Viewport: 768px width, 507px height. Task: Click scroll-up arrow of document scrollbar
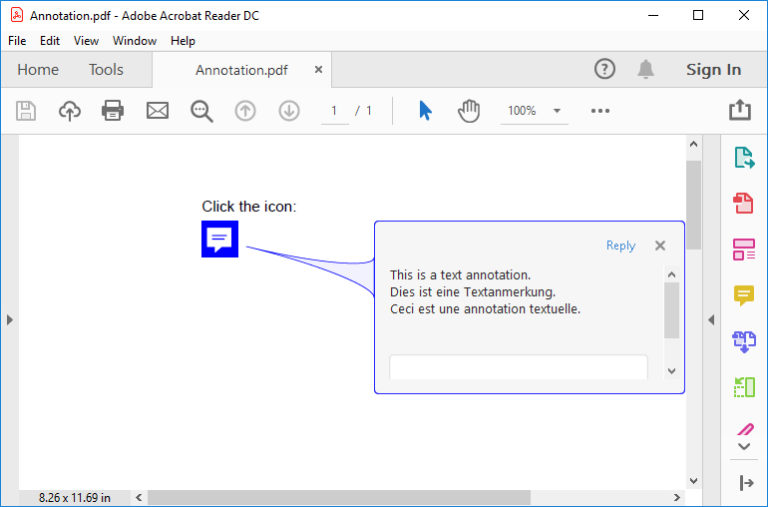[694, 144]
